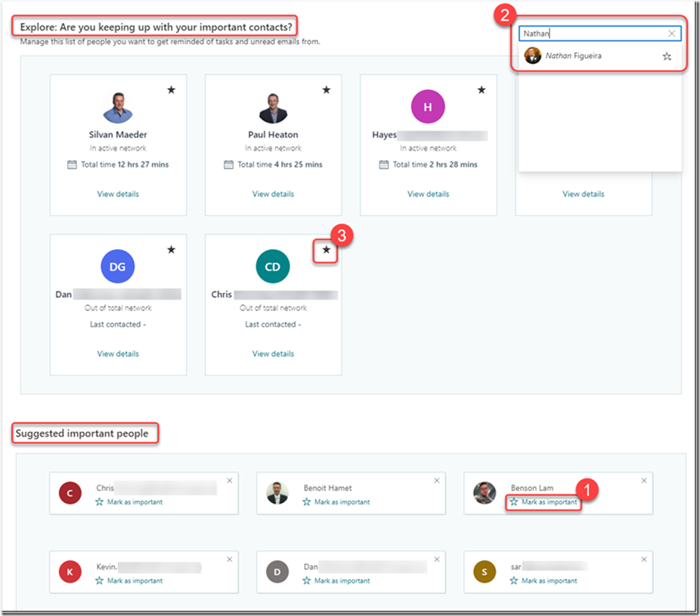Dismiss the Benoit Hamet suggestion card
Screen dimensions: 700x616
[x=436, y=480]
